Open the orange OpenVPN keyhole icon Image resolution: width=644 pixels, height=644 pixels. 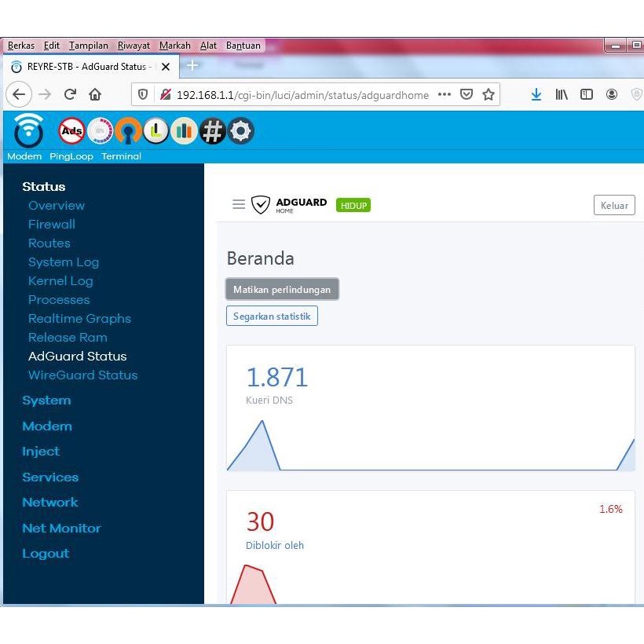(x=129, y=131)
